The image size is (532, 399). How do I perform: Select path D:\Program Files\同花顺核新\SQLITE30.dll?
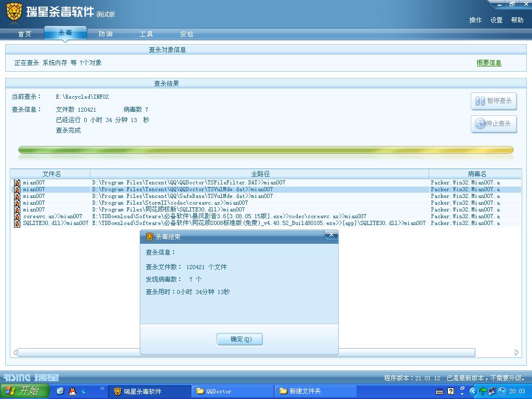168,210
